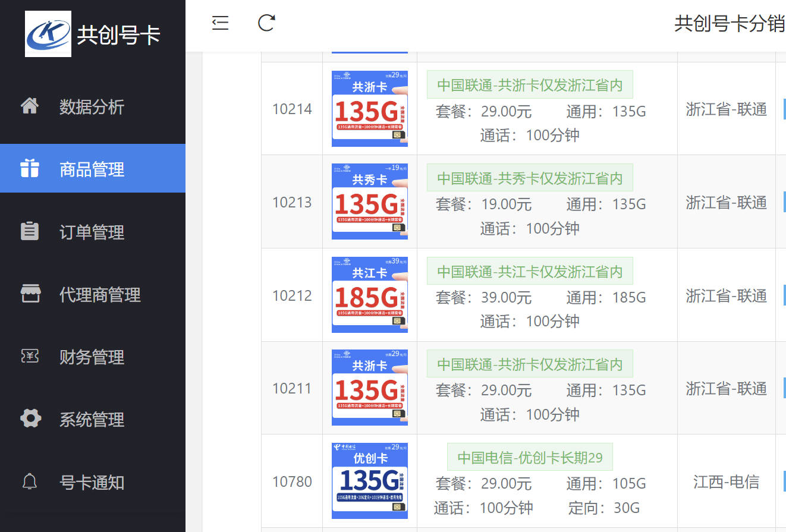This screenshot has height=532, width=786.
Task: Click the 中国联通-共浙卡仅发浙江省内 tag in row 10214
Action: pos(530,85)
